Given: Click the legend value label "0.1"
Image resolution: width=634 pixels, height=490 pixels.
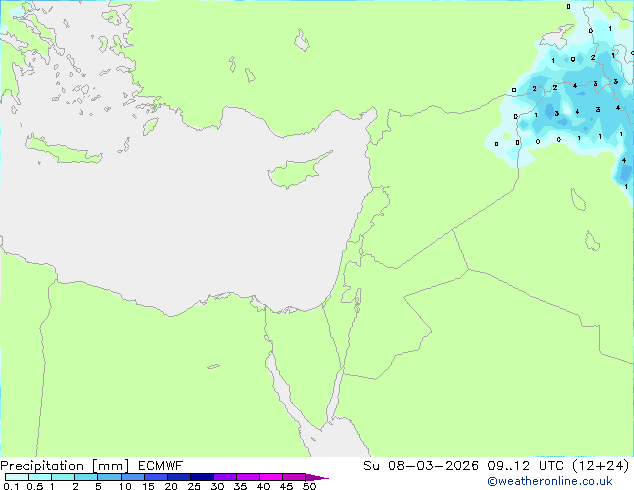Looking at the screenshot, I should coord(11,486).
